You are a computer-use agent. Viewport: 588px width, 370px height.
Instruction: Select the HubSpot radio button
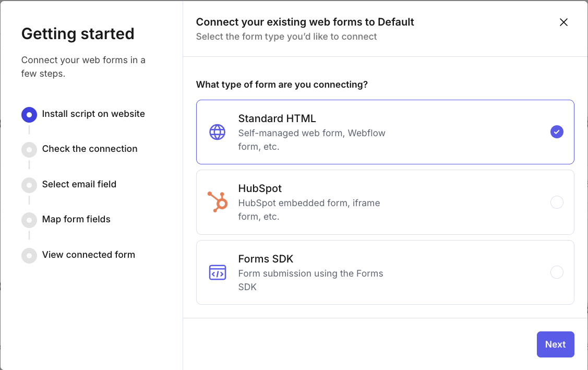point(557,202)
